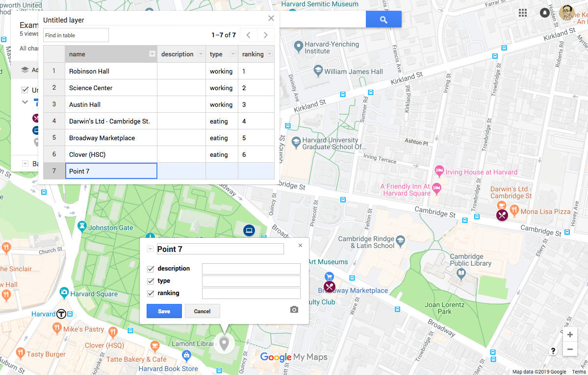
Task: Select the Clover (HSC) name cell
Action: coord(111,154)
